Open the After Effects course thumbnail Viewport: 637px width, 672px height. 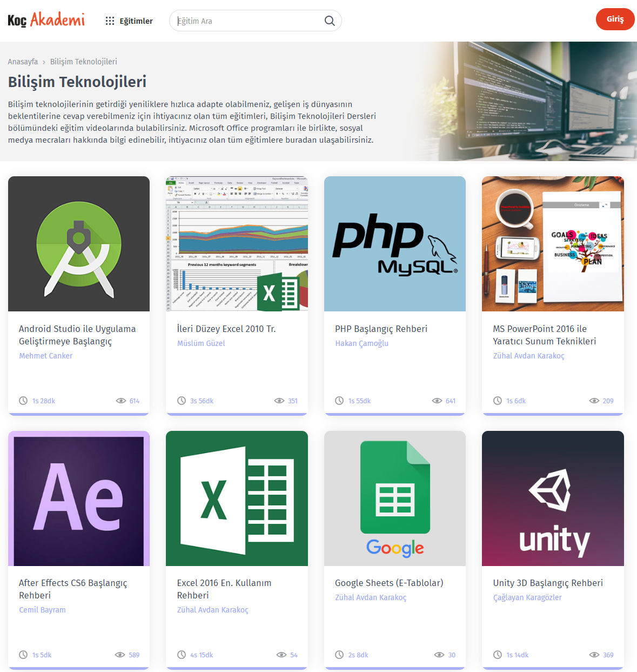click(79, 498)
